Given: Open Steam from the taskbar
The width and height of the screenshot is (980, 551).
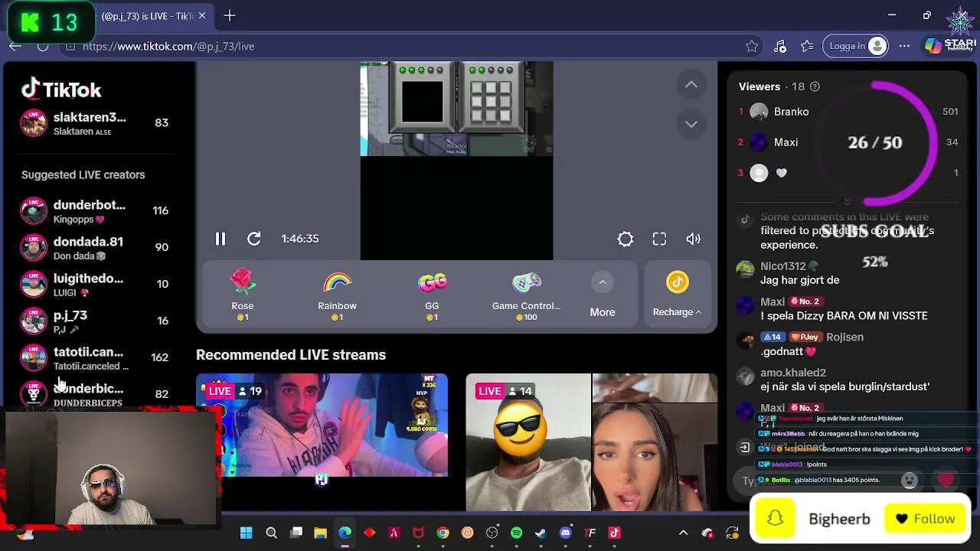Looking at the screenshot, I should (541, 533).
